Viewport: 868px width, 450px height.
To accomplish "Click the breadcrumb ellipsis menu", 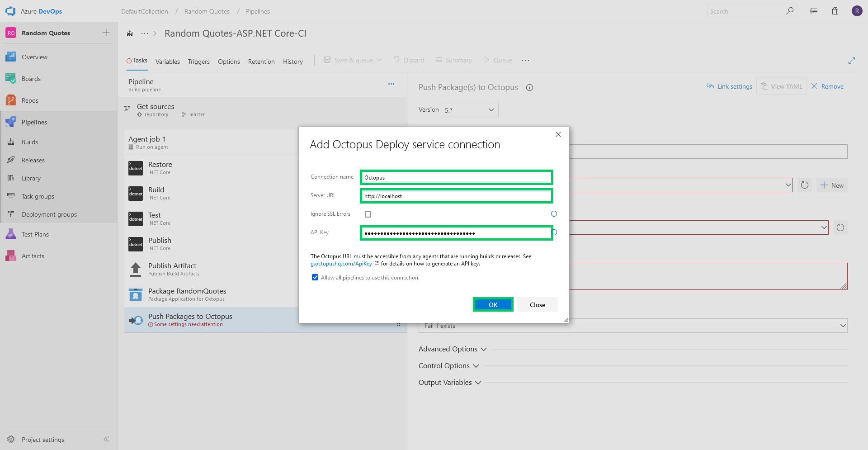I will 145,33.
